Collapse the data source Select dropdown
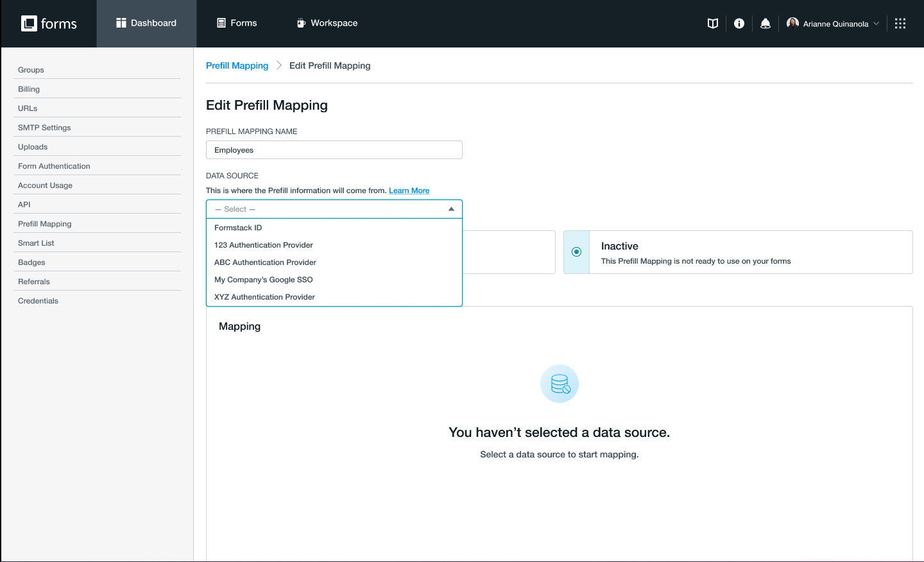Viewport: 924px width, 562px height. point(451,209)
